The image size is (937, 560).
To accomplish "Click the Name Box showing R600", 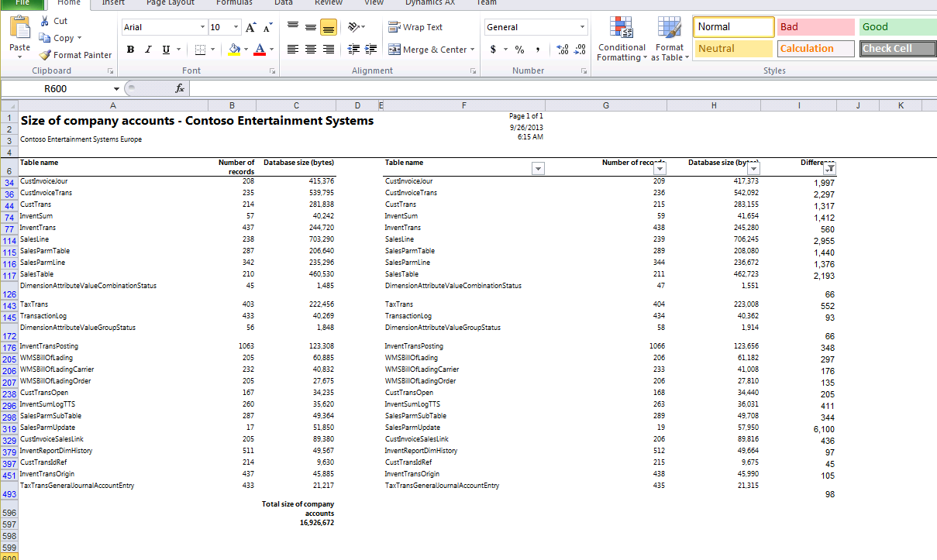I will pos(56,88).
